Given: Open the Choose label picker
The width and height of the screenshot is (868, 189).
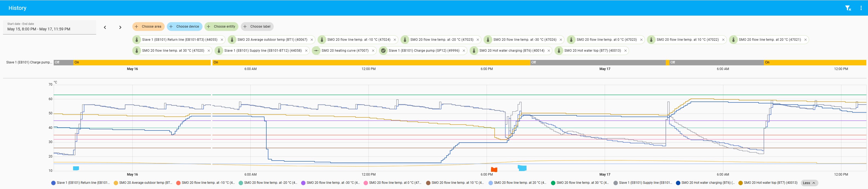Looking at the screenshot, I should pos(257,27).
